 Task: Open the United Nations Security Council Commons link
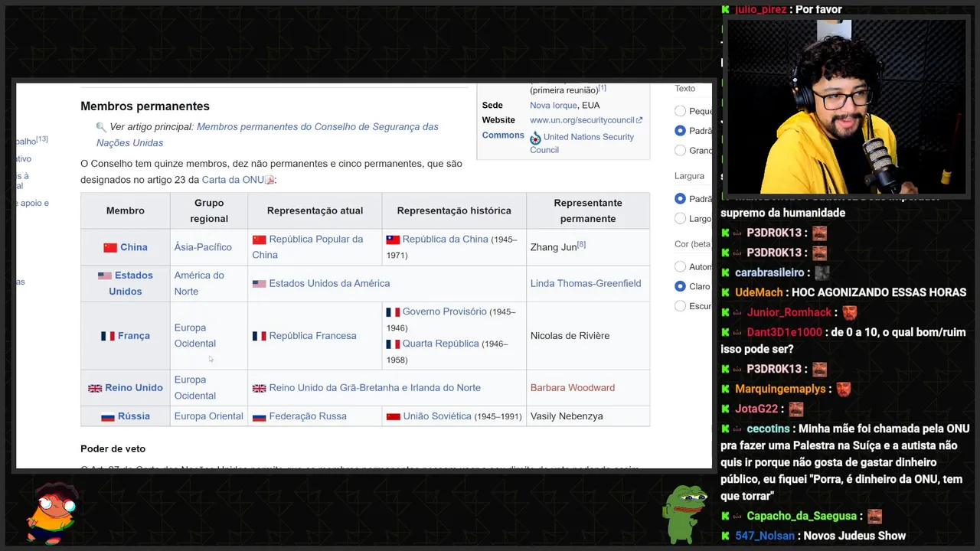582,143
